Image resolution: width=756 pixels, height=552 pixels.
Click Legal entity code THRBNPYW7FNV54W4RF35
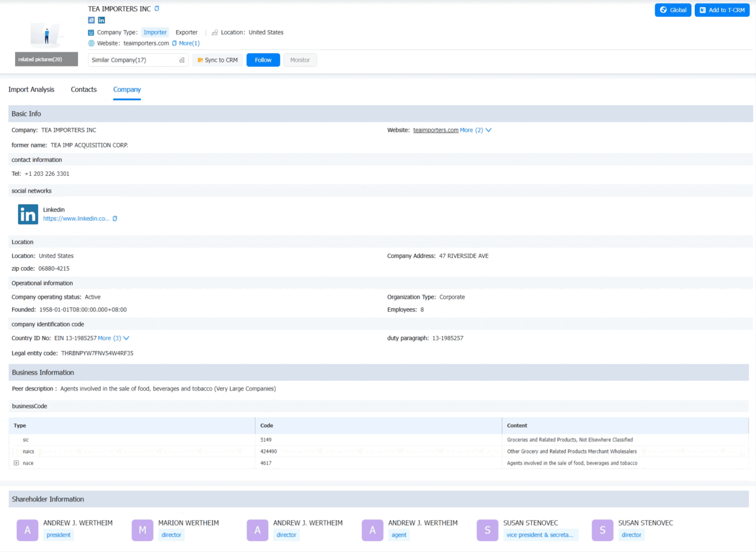click(x=97, y=353)
